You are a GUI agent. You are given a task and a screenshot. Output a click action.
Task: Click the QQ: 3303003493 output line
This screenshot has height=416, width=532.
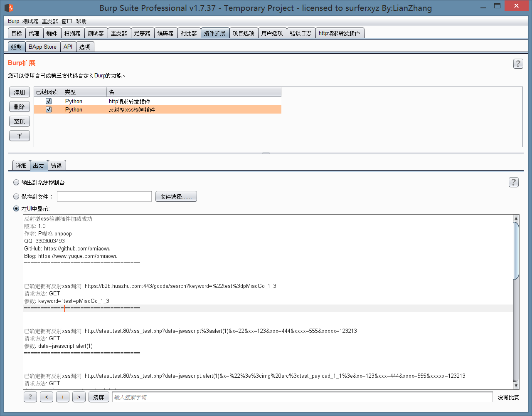click(44, 241)
